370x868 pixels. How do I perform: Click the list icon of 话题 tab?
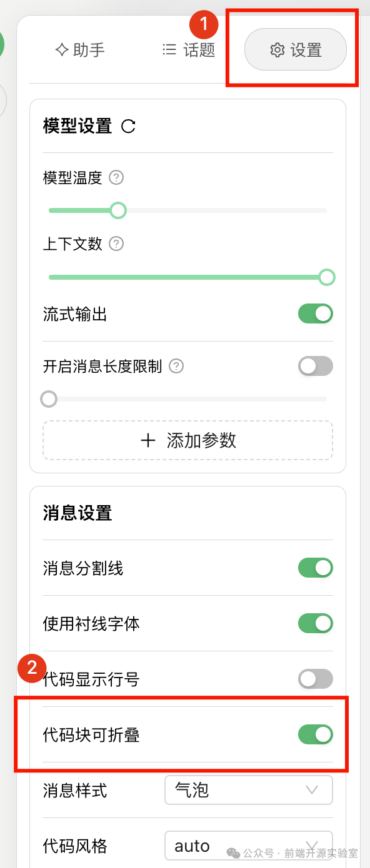(x=169, y=49)
